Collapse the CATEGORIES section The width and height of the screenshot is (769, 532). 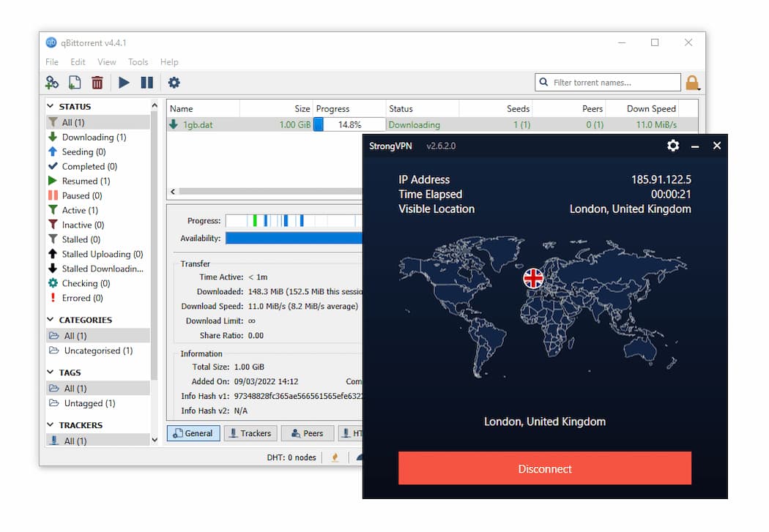pyautogui.click(x=50, y=319)
